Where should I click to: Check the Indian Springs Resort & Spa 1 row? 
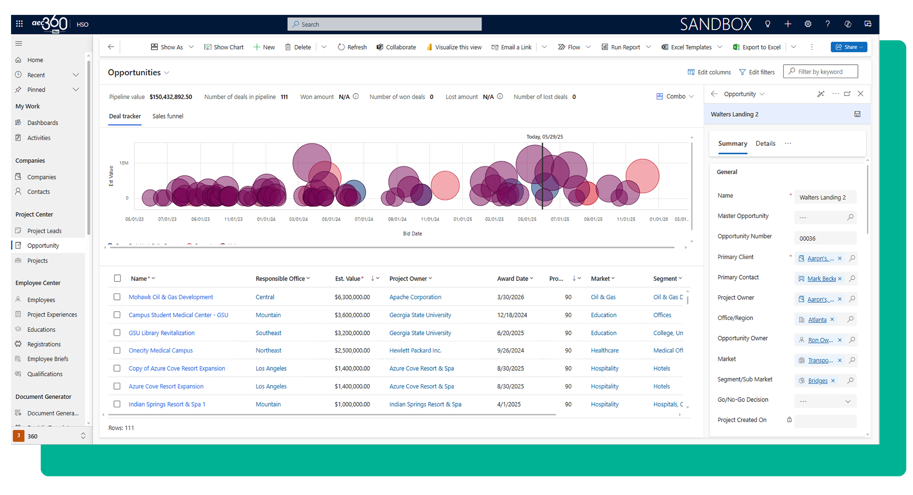pyautogui.click(x=117, y=404)
